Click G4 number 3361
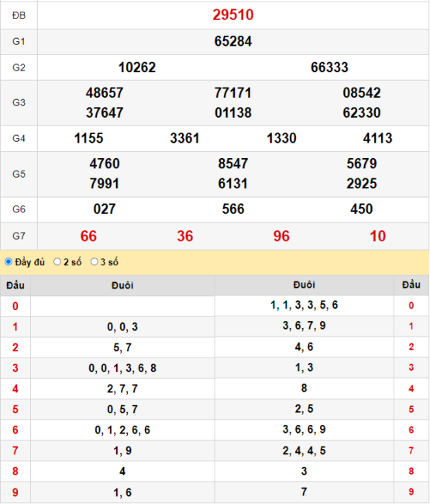430x504 pixels. pyautogui.click(x=184, y=138)
